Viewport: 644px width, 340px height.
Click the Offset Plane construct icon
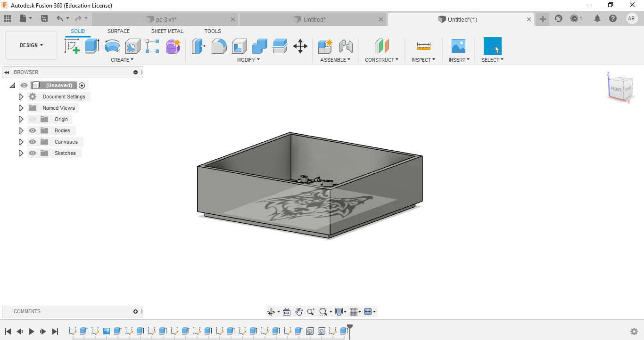click(382, 46)
